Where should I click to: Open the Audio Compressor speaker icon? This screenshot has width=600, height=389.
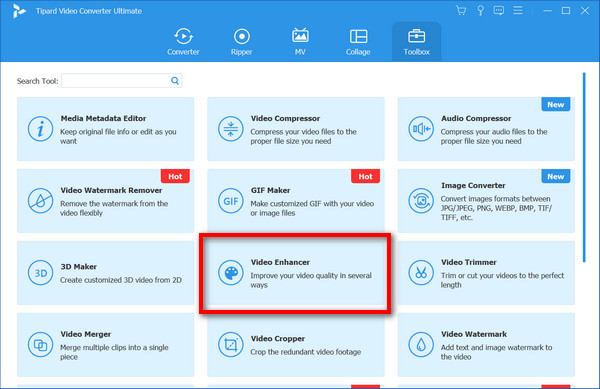421,129
